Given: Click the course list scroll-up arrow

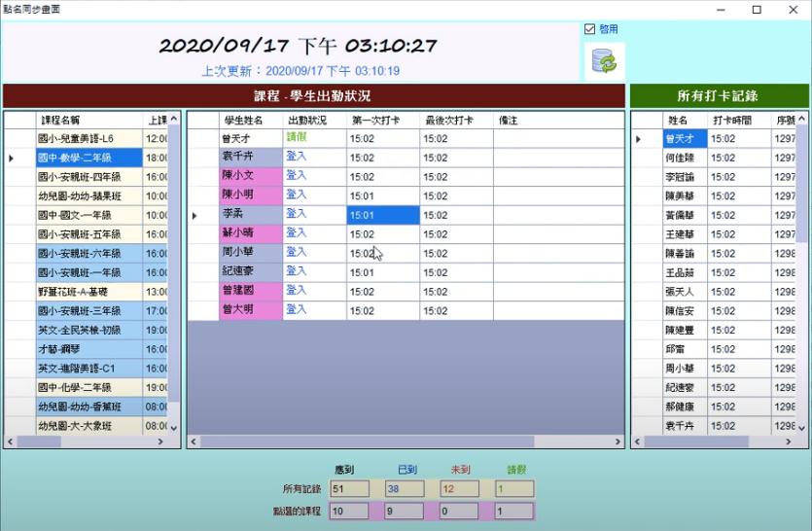Looking at the screenshot, I should point(175,120).
